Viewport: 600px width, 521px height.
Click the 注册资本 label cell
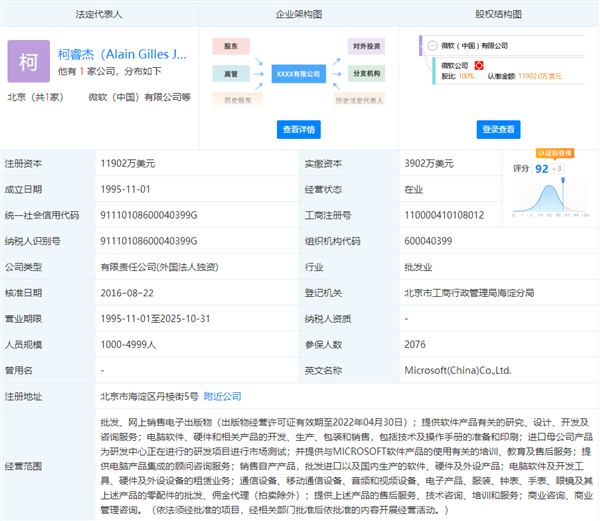point(47,163)
